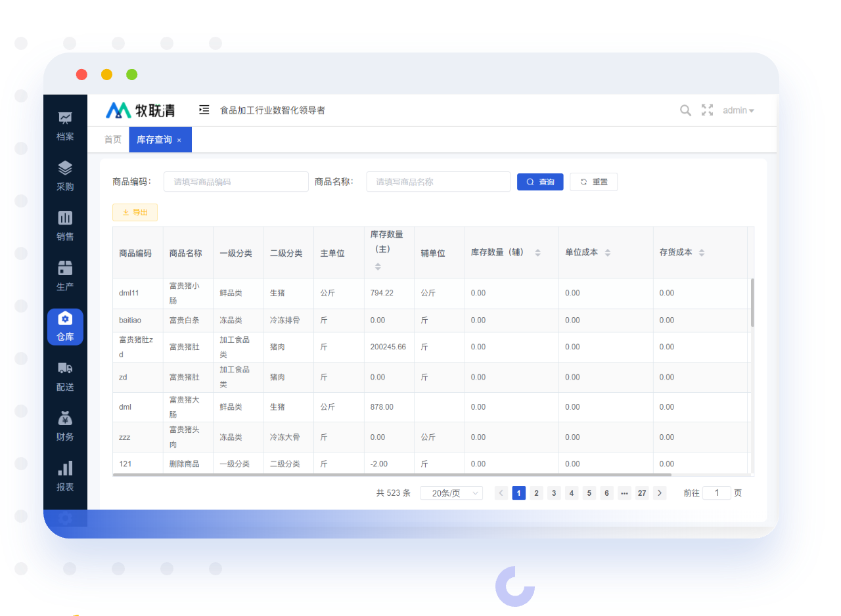
Task: Open the 档案 sidebar module
Action: pos(65,126)
